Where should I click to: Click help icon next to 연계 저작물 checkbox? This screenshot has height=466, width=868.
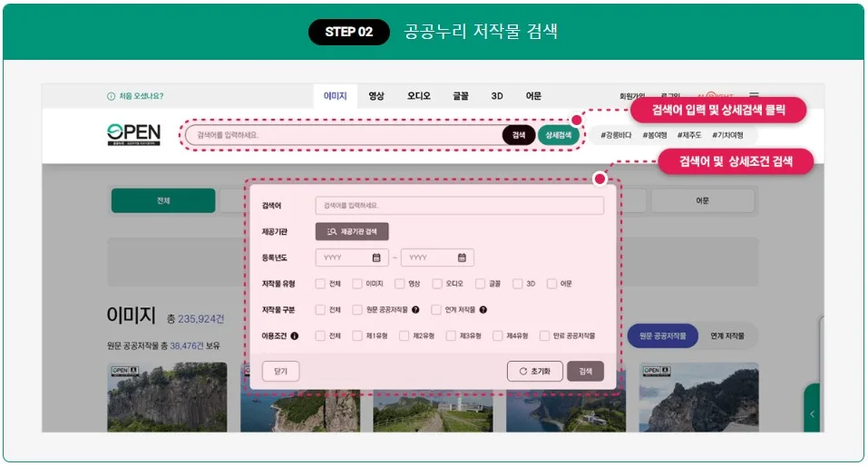(x=483, y=310)
